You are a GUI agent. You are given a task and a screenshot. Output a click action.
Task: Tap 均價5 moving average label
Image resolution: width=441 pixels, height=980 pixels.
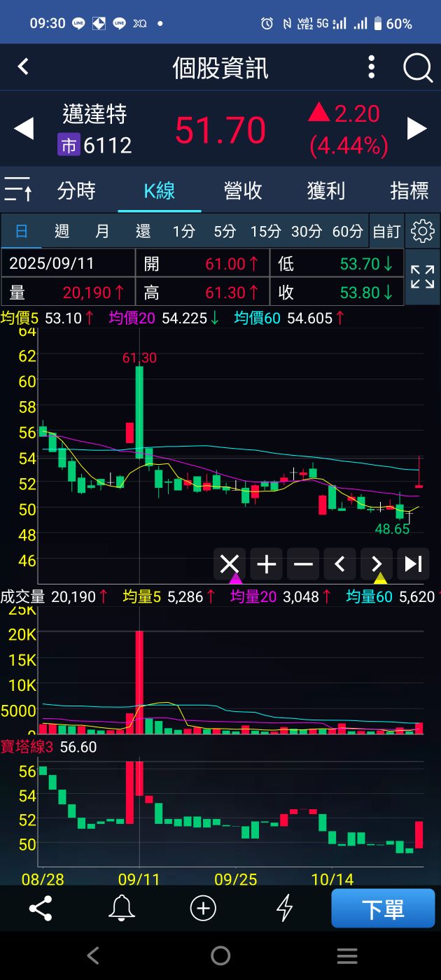pos(21,318)
